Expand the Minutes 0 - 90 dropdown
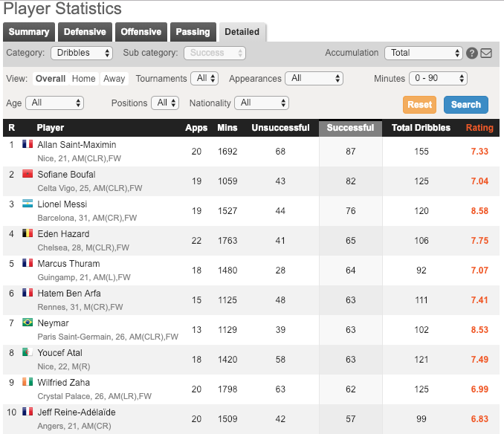Viewport: 504px width, 434px height. pos(438,79)
